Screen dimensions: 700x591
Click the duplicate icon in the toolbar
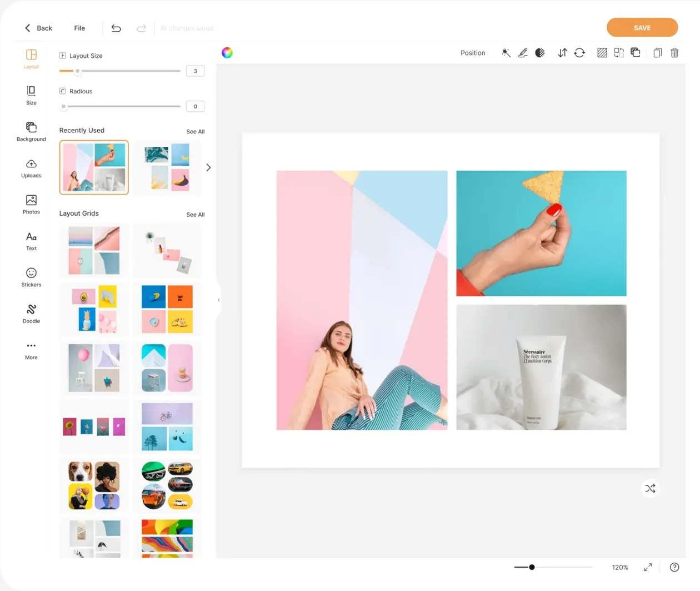(x=657, y=52)
